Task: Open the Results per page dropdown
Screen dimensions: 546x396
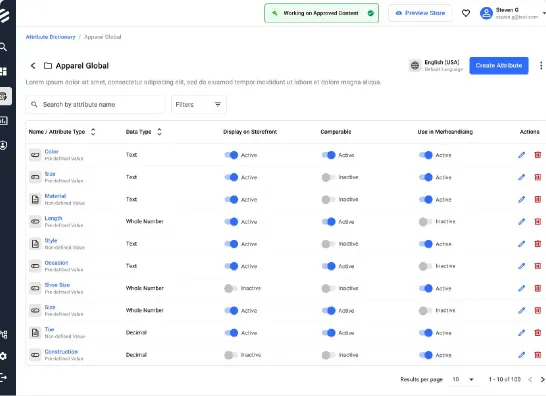Action: [463, 379]
